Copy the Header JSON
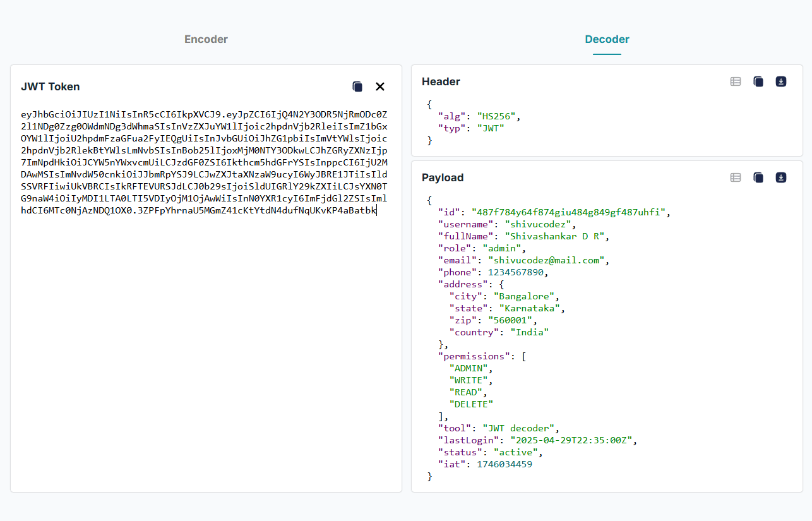Screen dimensions: 812x521 coord(758,81)
